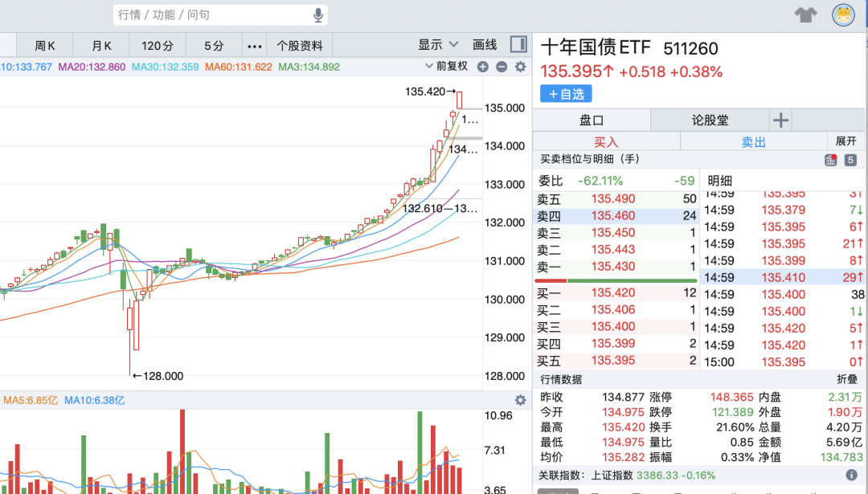Click the level 5 depth badge
The image size is (868, 494).
850,160
